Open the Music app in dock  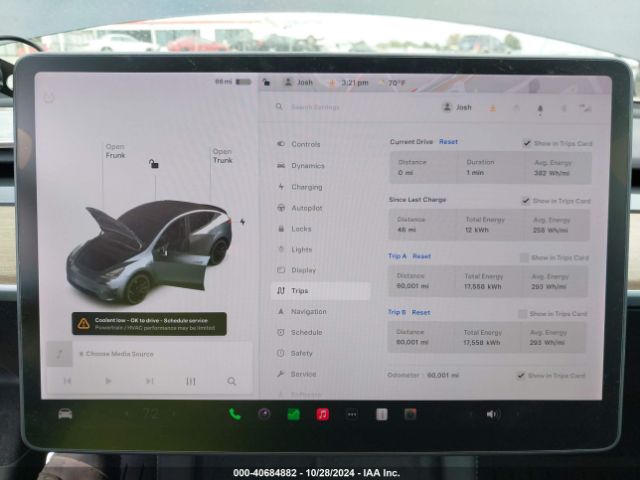click(x=322, y=414)
